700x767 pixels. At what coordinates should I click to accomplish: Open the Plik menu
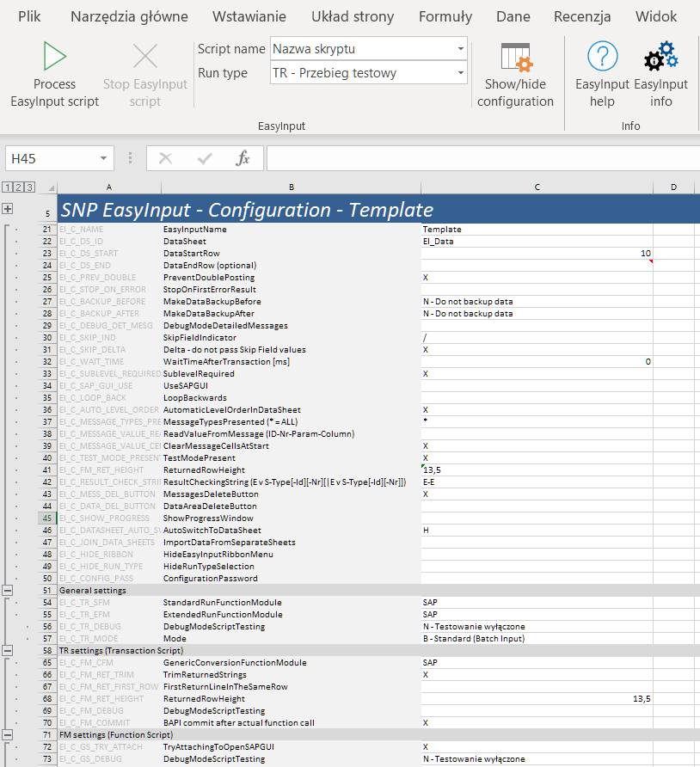pos(29,16)
